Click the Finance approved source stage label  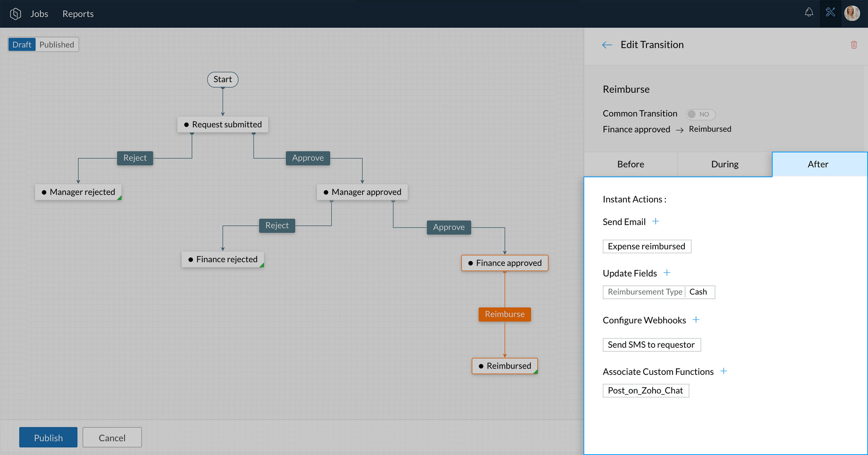click(x=637, y=129)
